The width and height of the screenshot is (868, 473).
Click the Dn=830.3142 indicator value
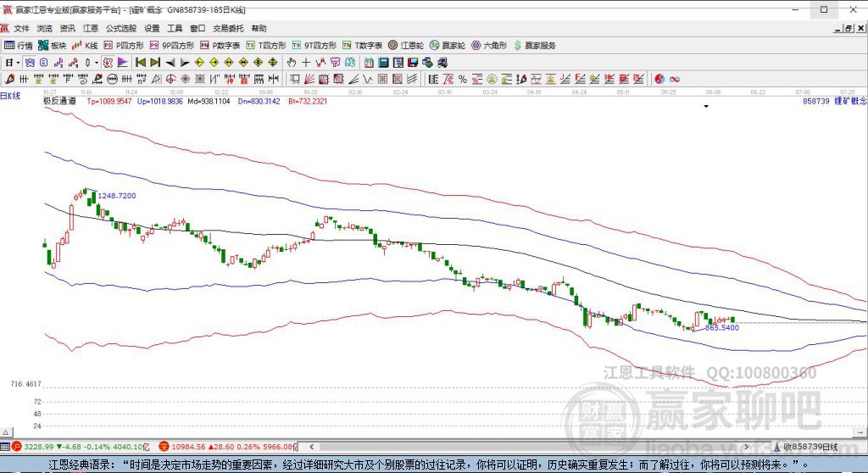[259, 102]
